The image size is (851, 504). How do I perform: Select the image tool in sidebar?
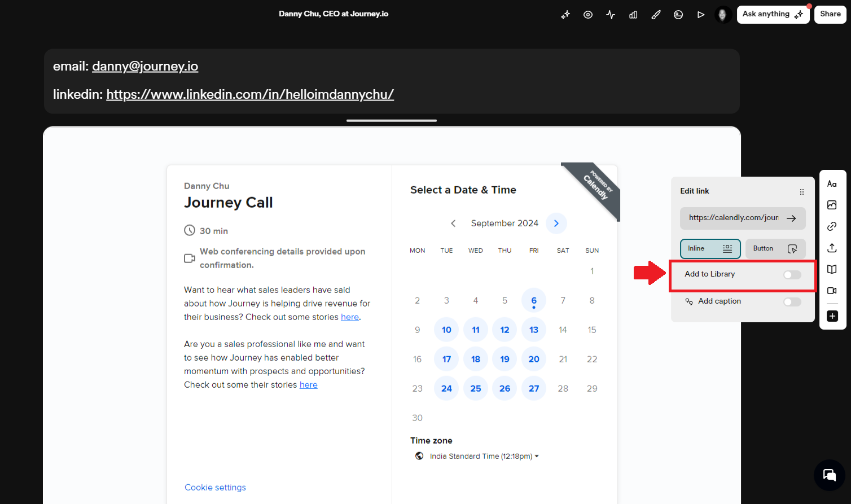click(x=832, y=205)
